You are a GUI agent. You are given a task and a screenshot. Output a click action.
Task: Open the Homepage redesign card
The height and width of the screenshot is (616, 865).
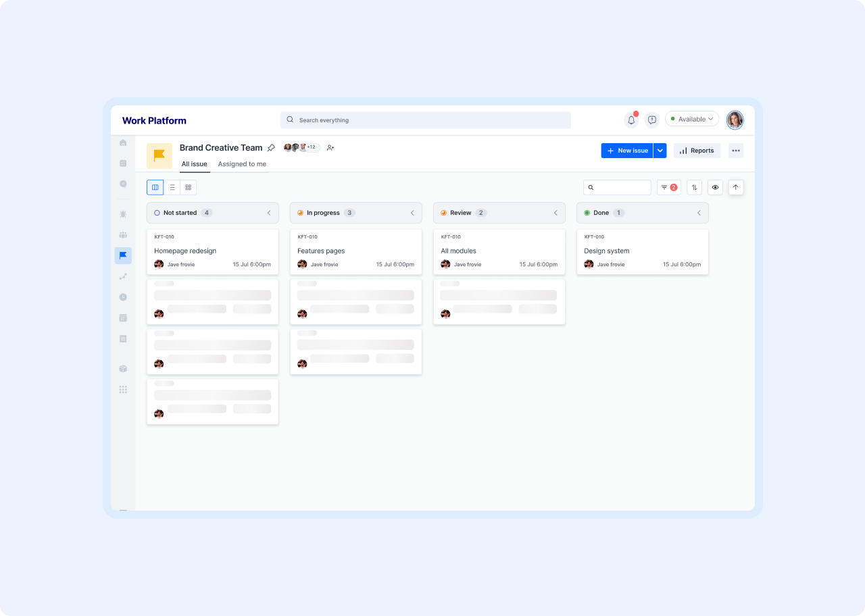[x=212, y=251]
